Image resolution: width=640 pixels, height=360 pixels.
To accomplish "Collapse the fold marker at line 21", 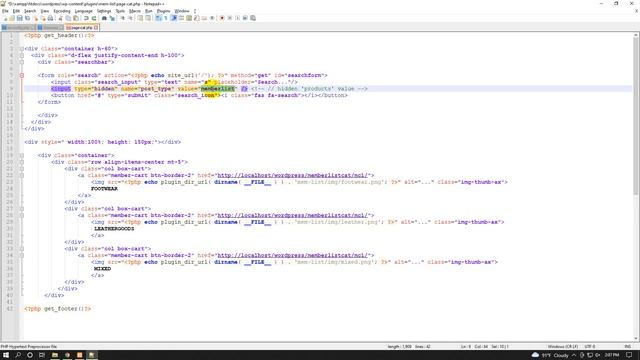I will [x=22, y=169].
